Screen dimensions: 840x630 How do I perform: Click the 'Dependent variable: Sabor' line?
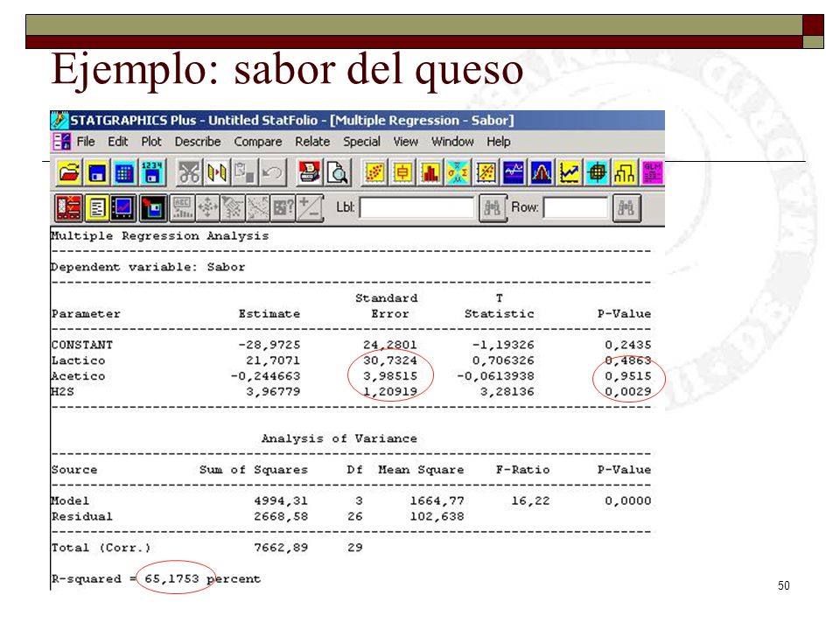(x=148, y=267)
